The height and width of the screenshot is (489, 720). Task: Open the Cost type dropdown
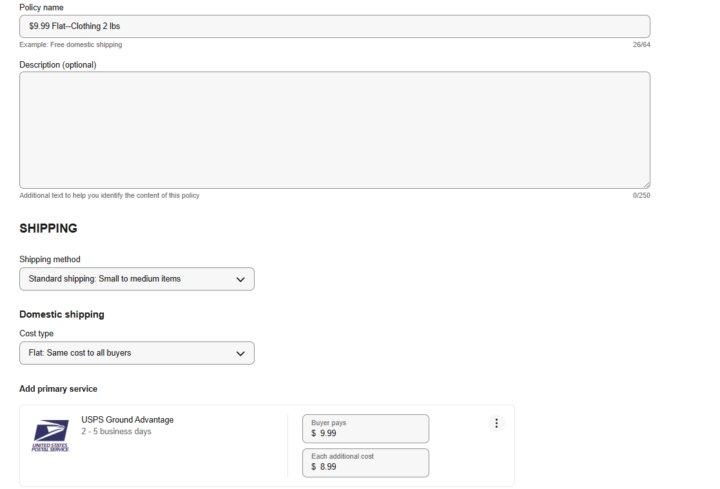(x=137, y=353)
